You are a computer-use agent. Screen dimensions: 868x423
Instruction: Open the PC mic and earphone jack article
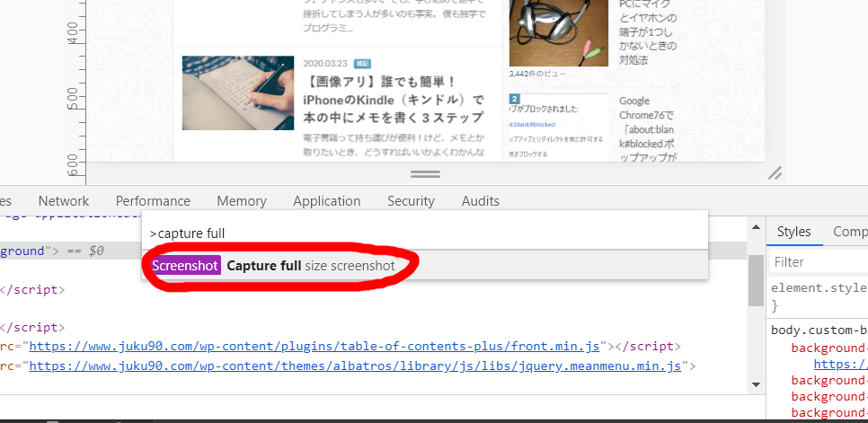coord(648,32)
